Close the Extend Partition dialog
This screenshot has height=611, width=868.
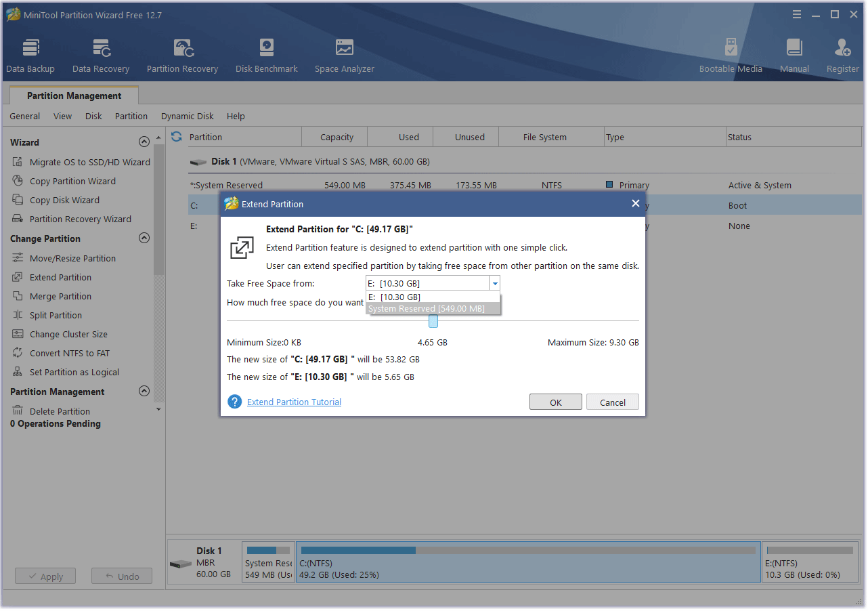click(635, 203)
